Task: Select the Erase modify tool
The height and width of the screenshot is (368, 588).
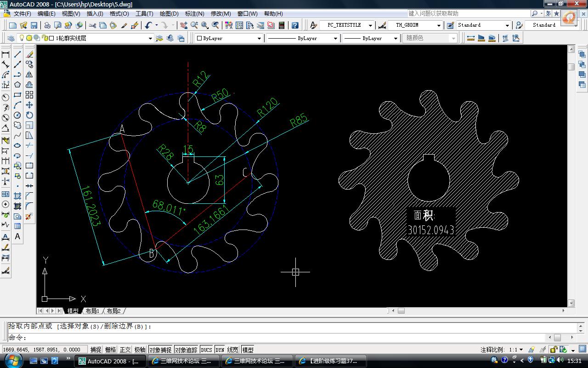Action: [29, 54]
